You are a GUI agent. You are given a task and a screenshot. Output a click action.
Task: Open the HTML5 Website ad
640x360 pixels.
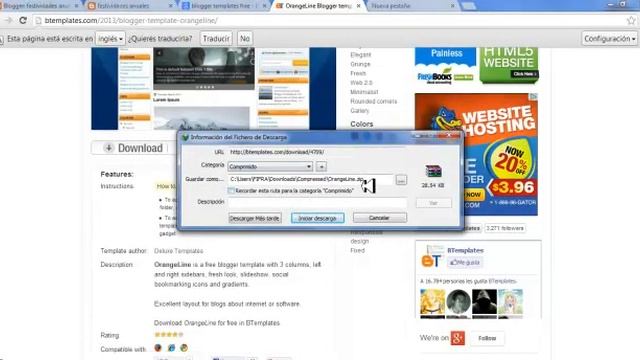[509, 65]
